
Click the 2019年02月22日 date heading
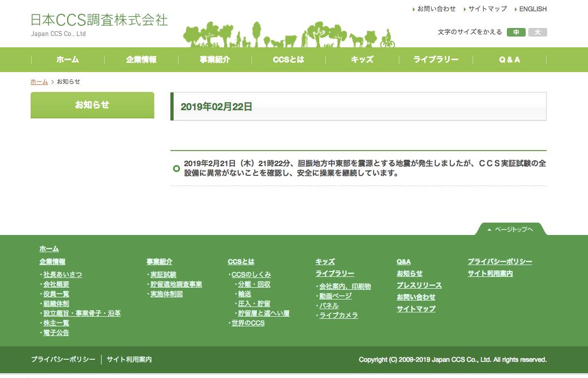(217, 107)
